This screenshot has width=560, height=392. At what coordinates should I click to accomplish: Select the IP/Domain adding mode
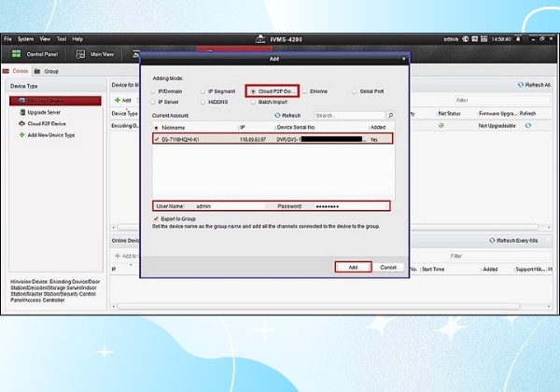click(x=153, y=91)
